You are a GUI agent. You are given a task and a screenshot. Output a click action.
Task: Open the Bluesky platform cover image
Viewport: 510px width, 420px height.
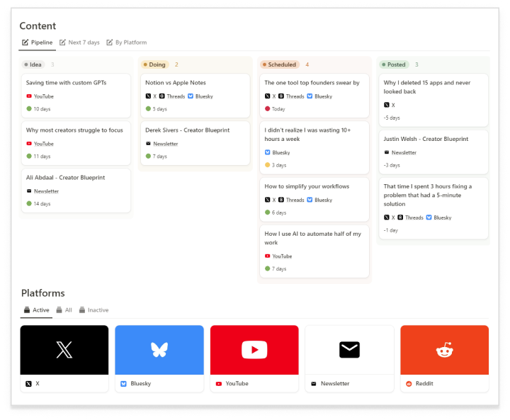coord(159,350)
